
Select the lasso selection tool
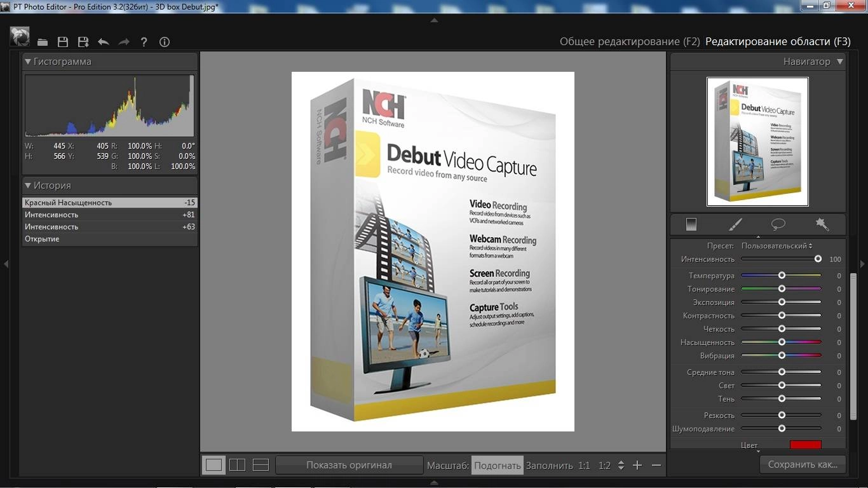click(778, 224)
